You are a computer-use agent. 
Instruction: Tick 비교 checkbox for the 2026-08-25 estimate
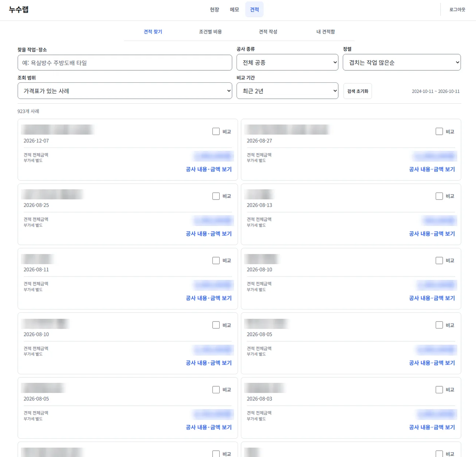[x=216, y=196]
